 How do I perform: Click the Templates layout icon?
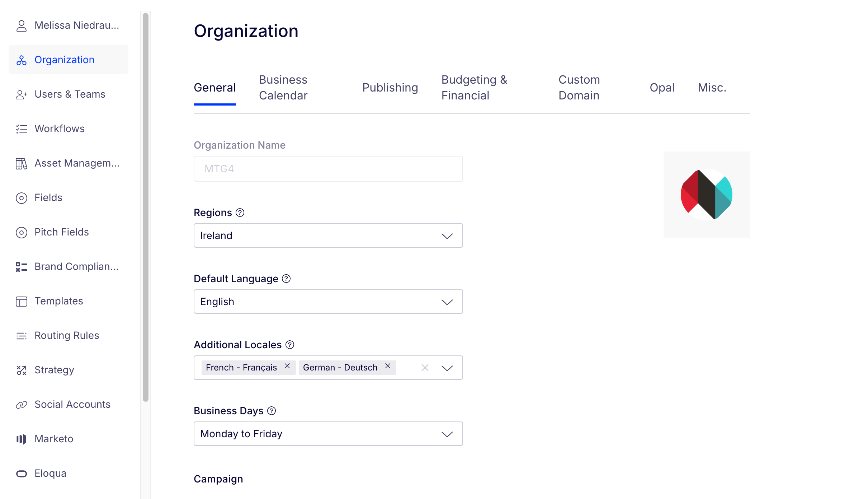click(22, 301)
